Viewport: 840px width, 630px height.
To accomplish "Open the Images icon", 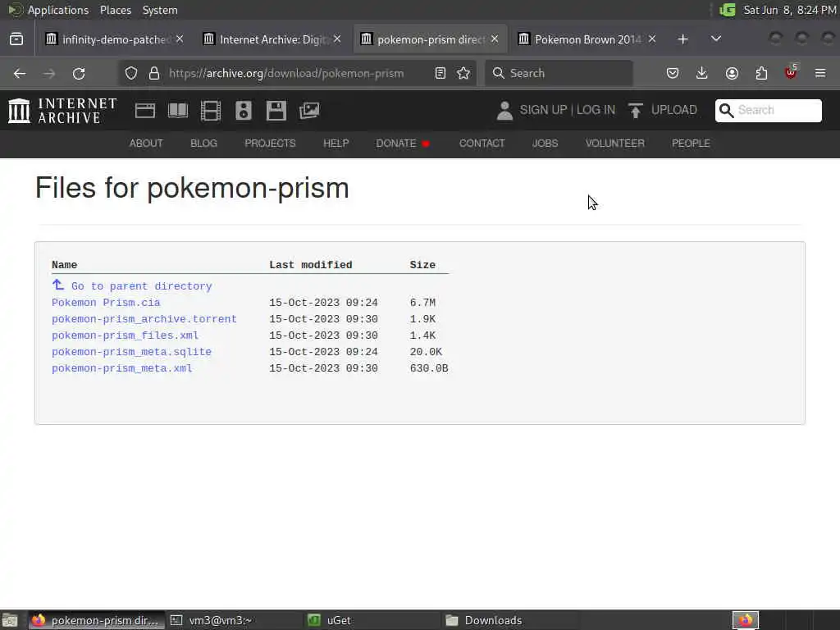I will 309,111.
